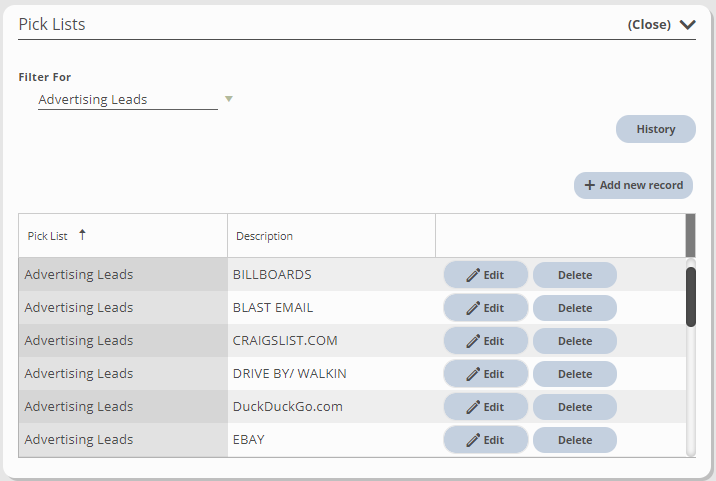Click the Pick Lists panel title
This screenshot has width=716, height=481.
[52, 24]
